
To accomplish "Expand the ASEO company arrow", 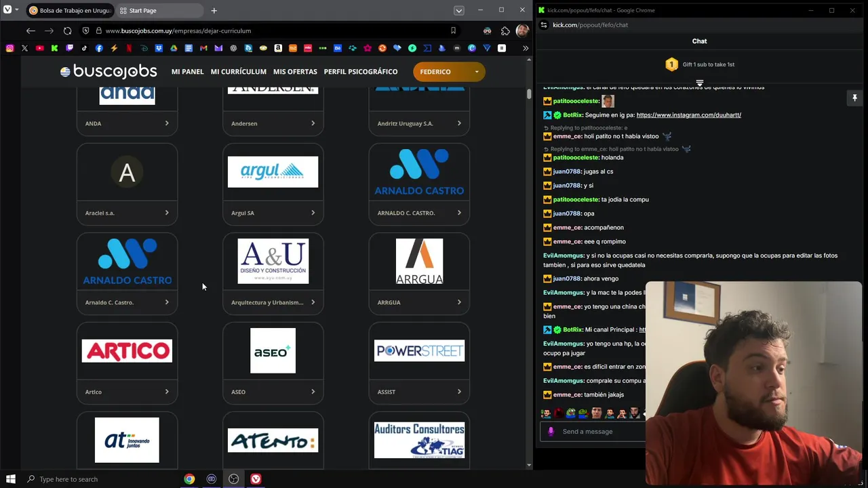I will [x=313, y=392].
